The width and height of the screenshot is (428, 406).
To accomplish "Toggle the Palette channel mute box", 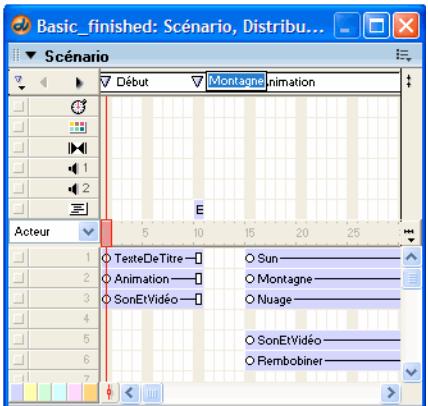I will (19, 127).
